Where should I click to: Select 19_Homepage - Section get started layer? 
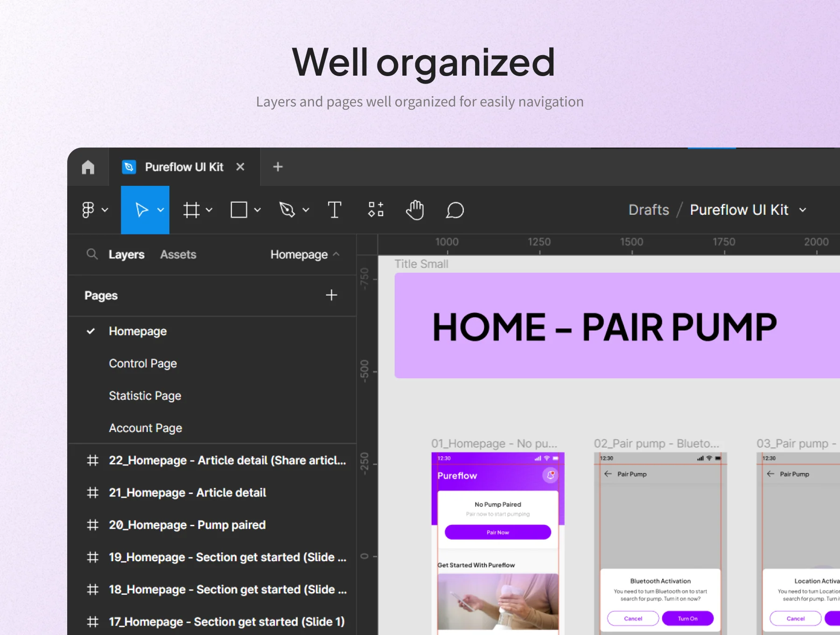[212, 557]
